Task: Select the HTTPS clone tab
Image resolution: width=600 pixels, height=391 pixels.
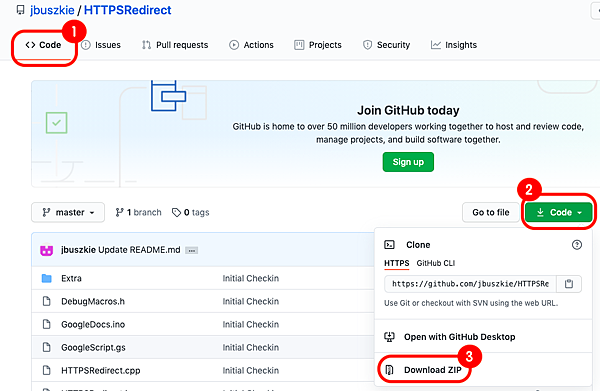Action: click(x=396, y=263)
